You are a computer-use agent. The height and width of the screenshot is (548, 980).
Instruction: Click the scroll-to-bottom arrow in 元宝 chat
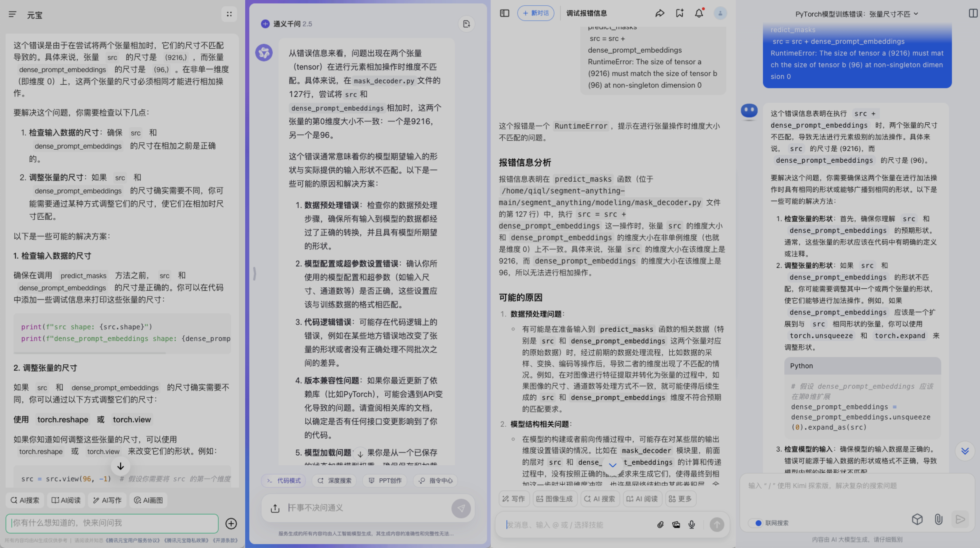[x=121, y=466]
